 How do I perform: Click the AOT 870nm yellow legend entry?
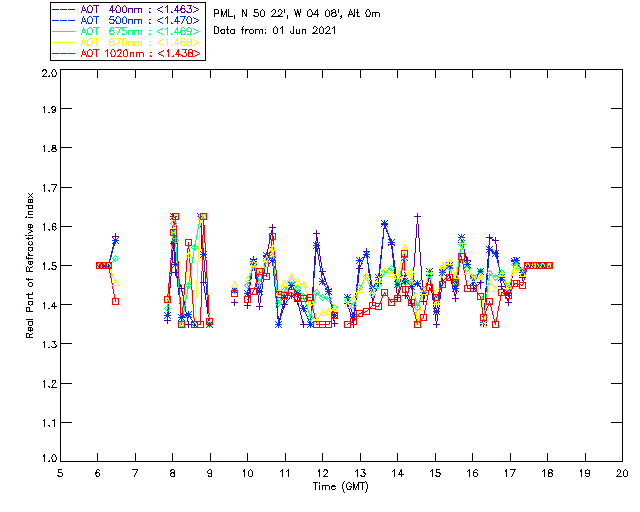[x=127, y=42]
